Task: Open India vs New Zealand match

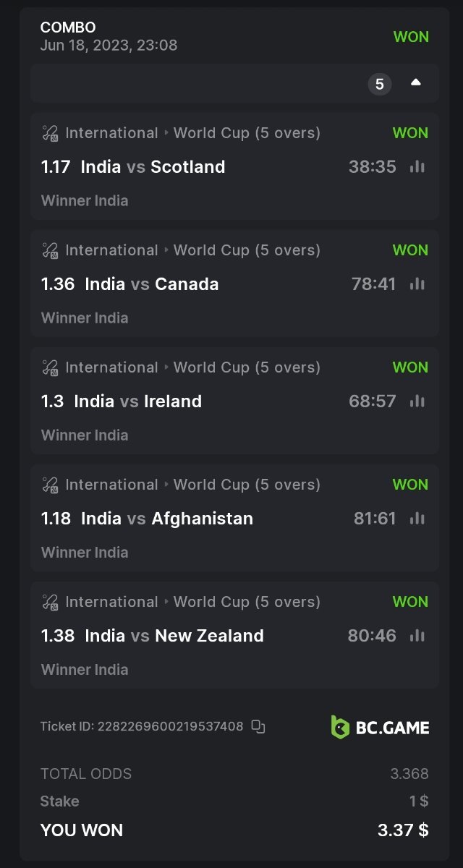Action: click(x=174, y=636)
